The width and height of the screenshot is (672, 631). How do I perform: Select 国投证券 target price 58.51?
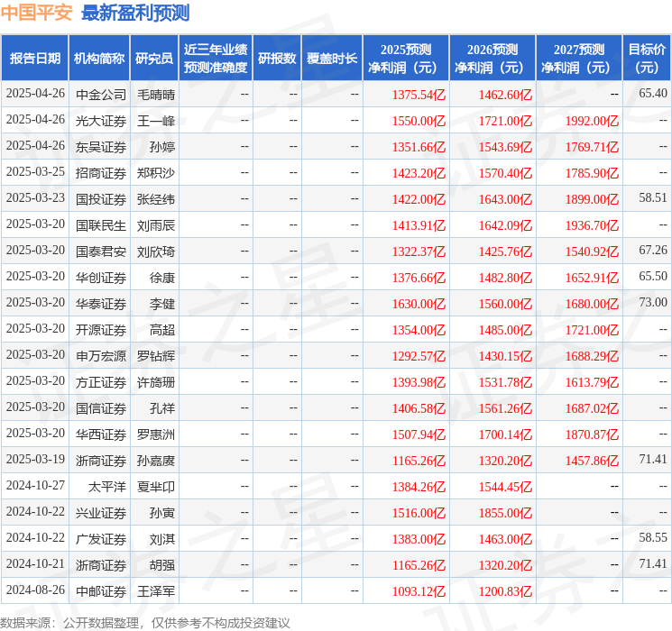click(x=653, y=198)
